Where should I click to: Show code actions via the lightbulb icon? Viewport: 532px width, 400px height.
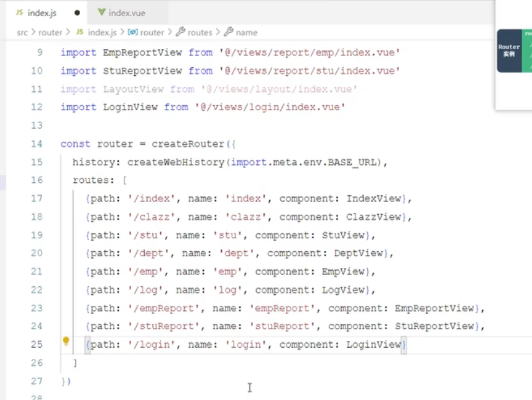(x=66, y=341)
